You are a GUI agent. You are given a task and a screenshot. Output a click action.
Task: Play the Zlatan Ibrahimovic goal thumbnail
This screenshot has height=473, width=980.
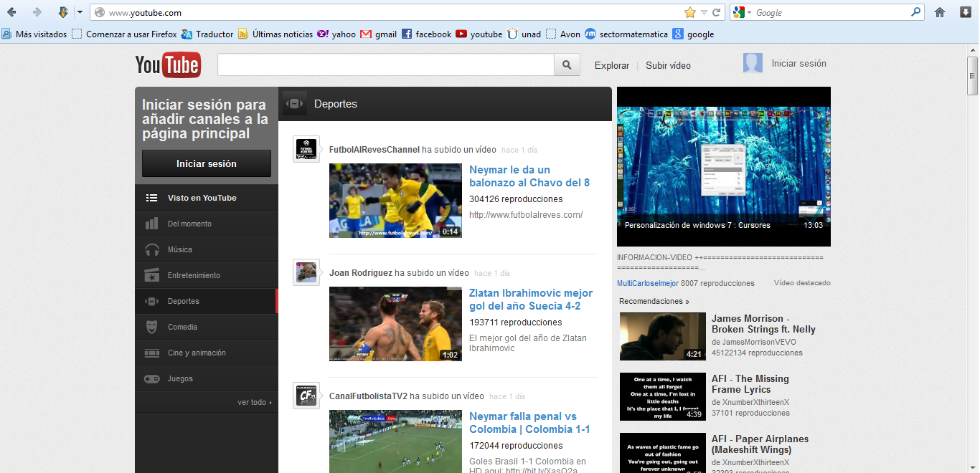point(395,324)
